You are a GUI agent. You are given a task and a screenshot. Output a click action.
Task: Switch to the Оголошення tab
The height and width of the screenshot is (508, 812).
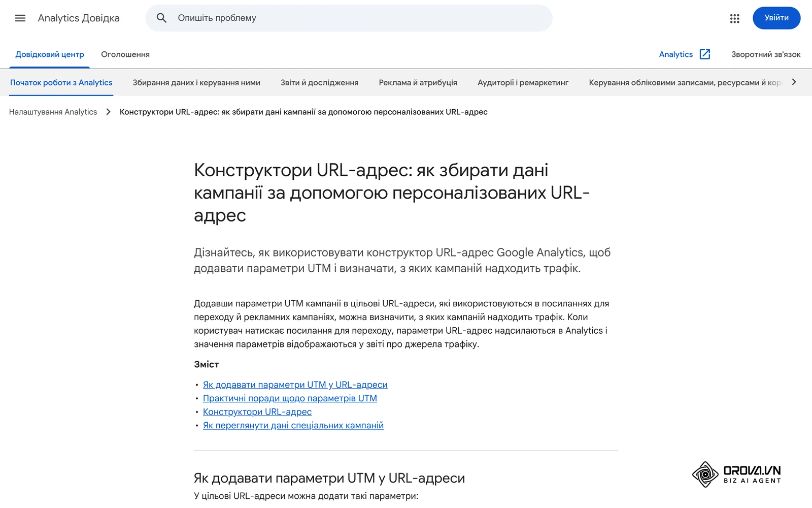(125, 54)
